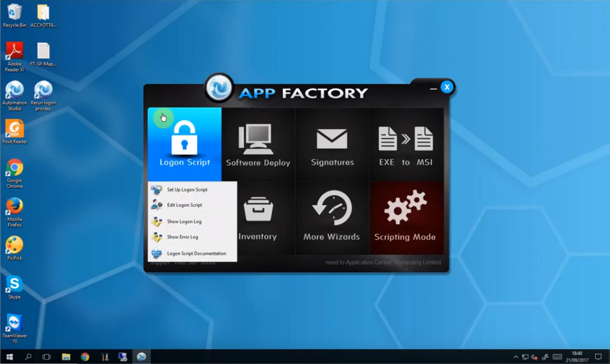Image resolution: width=610 pixels, height=364 pixels.
Task: Open Automation Studio desktop shortcut
Action: (15, 95)
